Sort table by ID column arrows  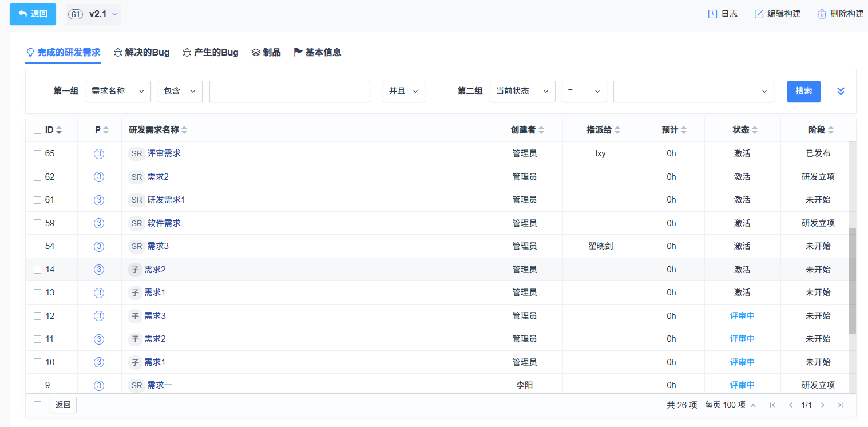tap(58, 131)
